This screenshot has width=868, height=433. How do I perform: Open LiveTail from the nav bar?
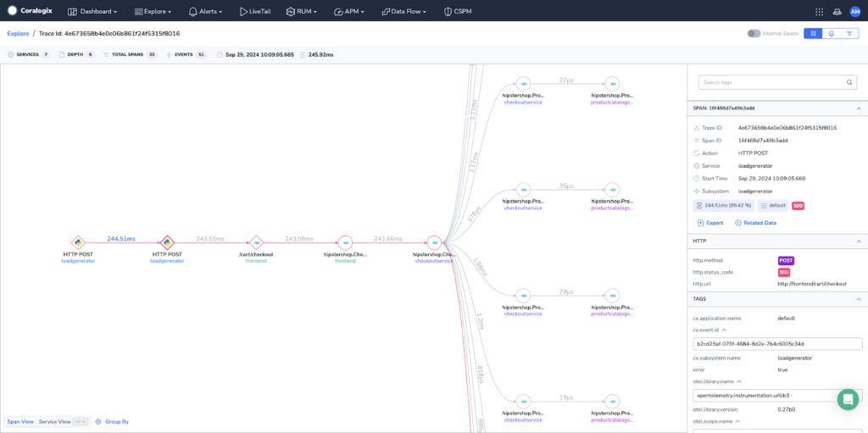coord(255,11)
